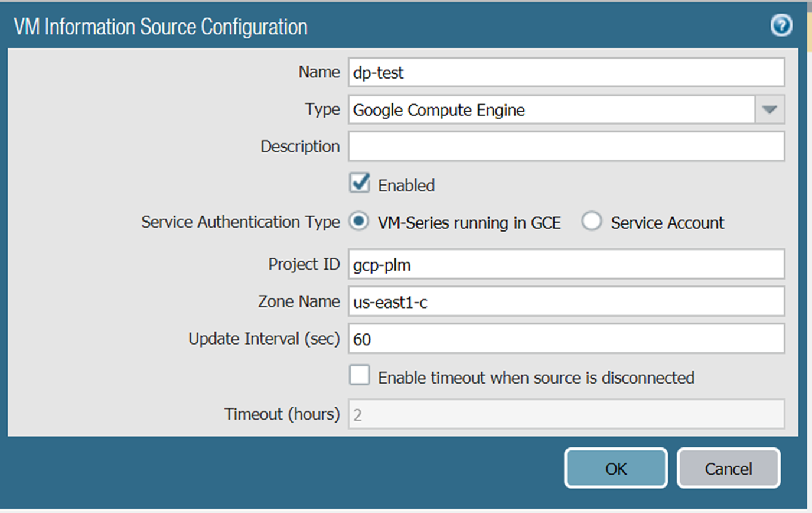
Task: Click the Timeout (hours) field
Action: click(x=566, y=414)
